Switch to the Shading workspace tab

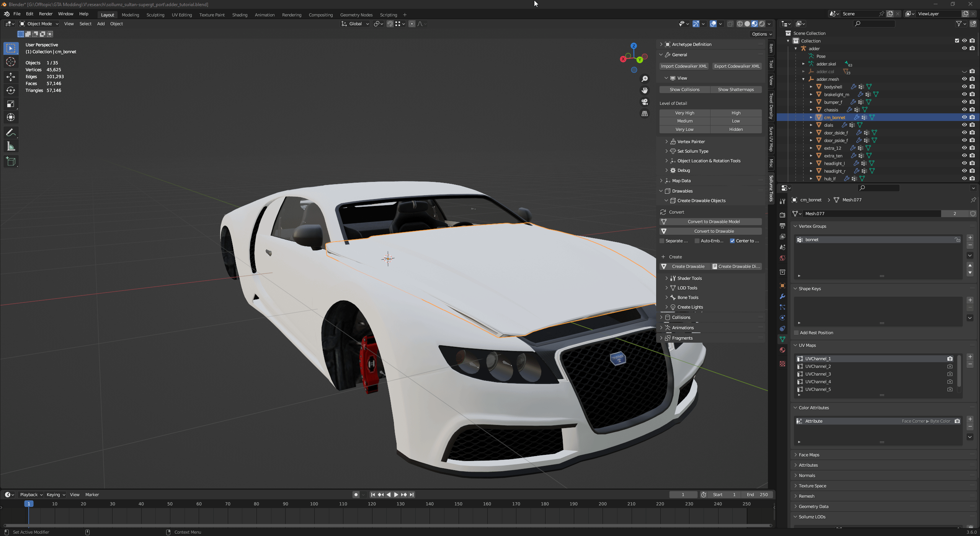tap(240, 15)
